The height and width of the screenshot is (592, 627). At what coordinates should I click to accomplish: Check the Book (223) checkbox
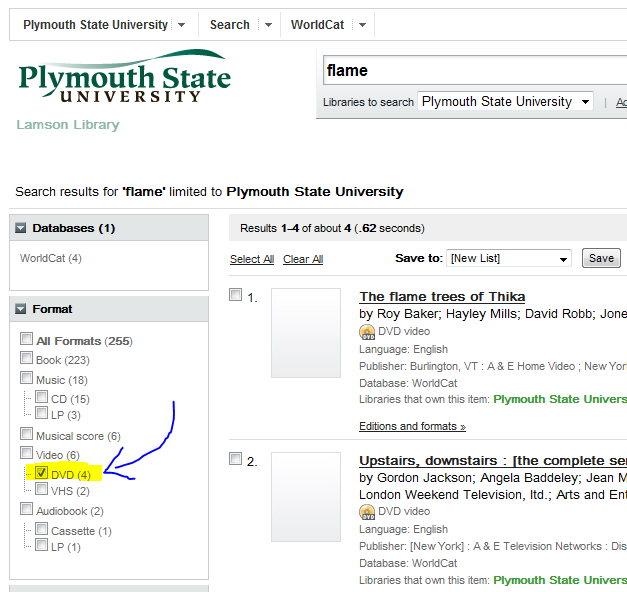coord(26,358)
